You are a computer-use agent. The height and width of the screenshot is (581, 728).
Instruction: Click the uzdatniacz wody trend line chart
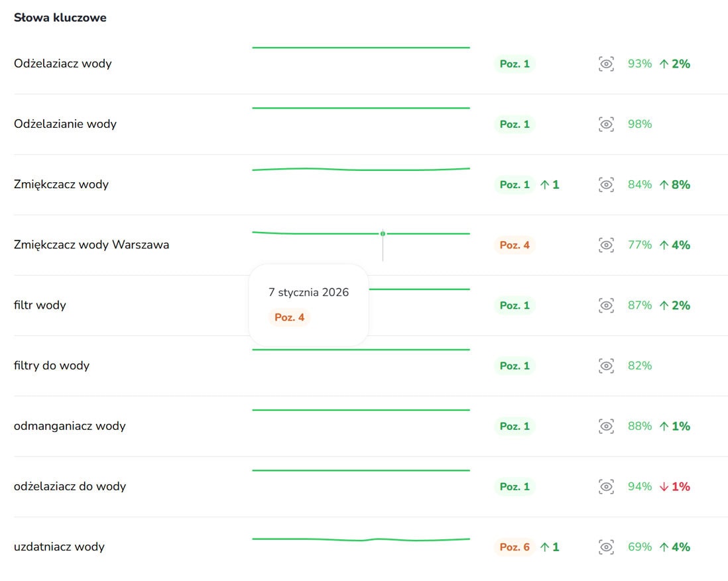pos(361,539)
